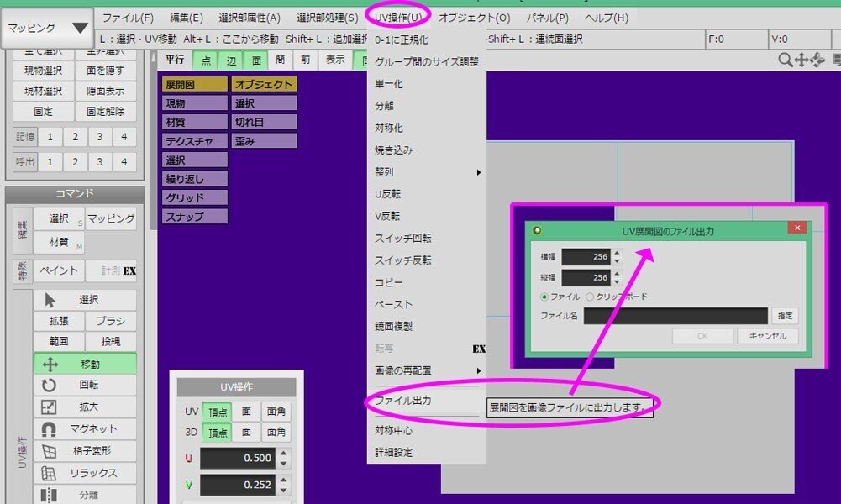Viewport: 841px width, 504px height.
Task: Select the ファイル radio button in export dialog
Action: [x=544, y=297]
